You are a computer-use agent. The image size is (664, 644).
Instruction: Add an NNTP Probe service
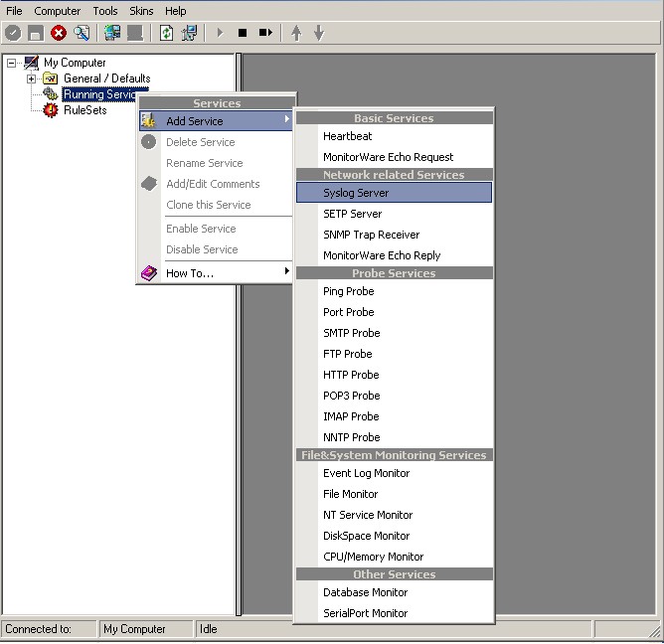coord(395,437)
